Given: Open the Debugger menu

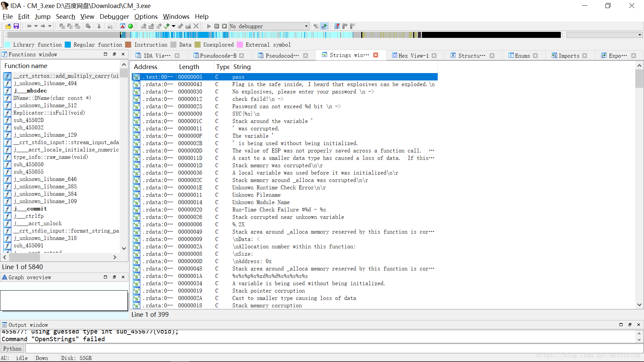Looking at the screenshot, I should click(x=114, y=16).
